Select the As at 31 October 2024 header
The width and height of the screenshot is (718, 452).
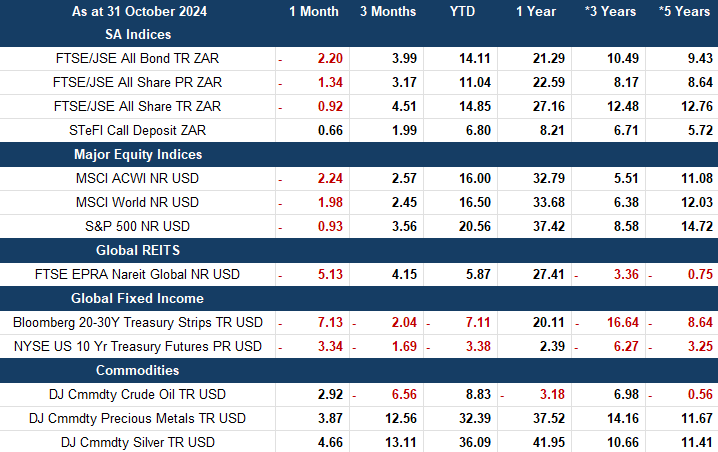coord(137,12)
